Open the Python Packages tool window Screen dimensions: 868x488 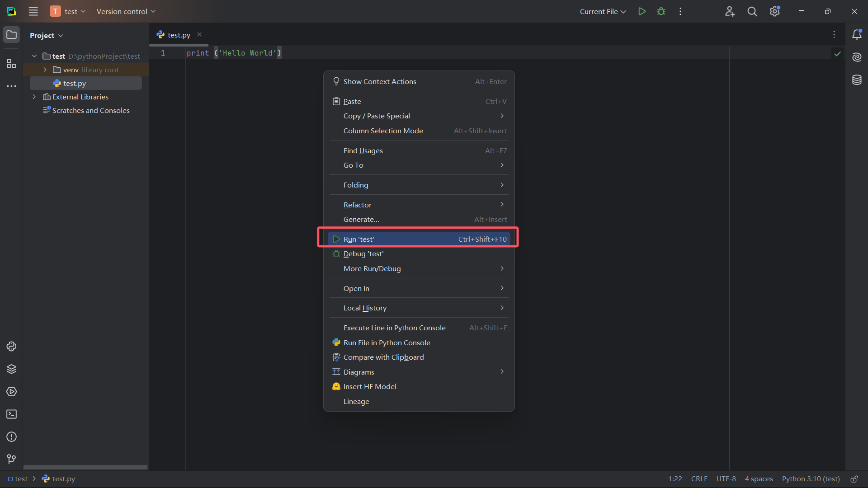(11, 369)
